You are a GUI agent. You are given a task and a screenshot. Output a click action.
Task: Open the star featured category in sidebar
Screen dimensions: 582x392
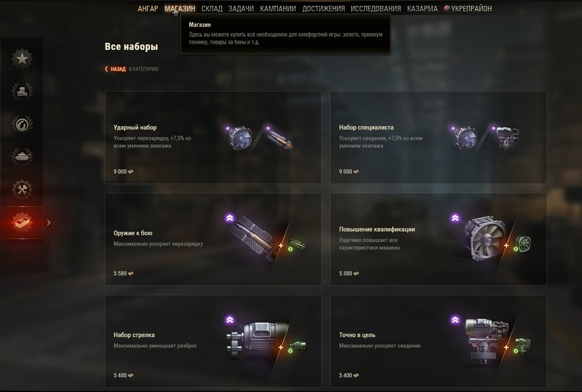point(22,59)
